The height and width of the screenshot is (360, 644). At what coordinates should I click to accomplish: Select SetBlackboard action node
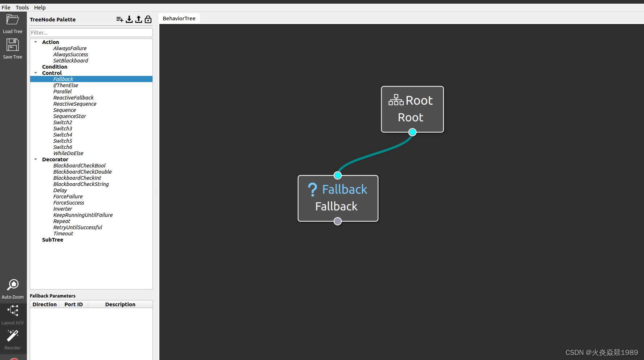[x=70, y=61]
